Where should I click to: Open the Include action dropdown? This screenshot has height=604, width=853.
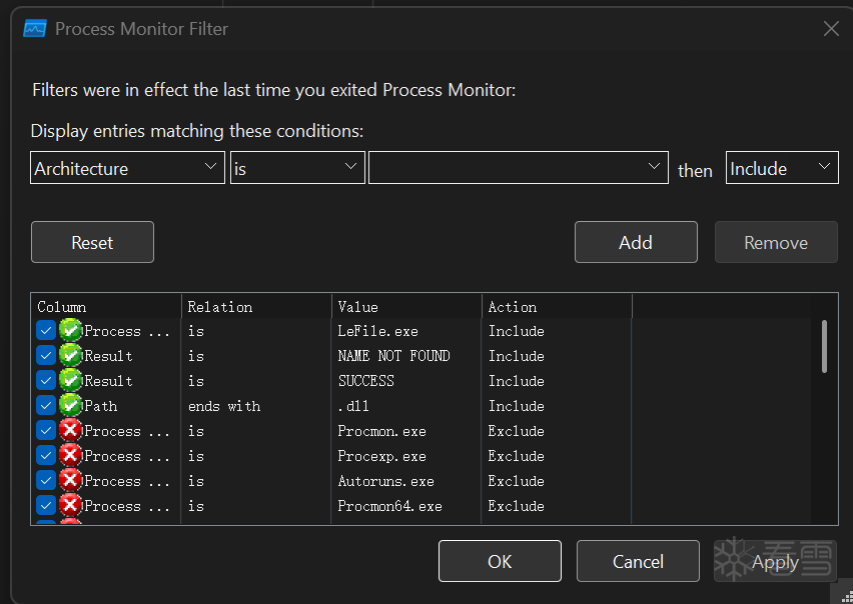782,168
